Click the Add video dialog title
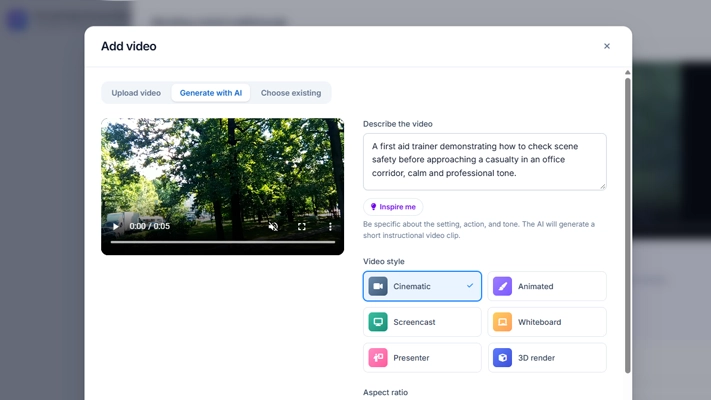This screenshot has width=711, height=400. [129, 46]
